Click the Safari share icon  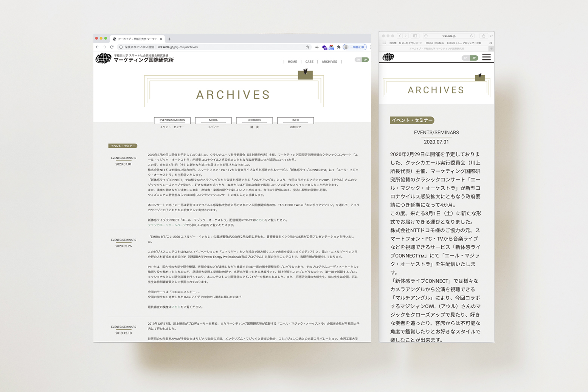pos(483,36)
